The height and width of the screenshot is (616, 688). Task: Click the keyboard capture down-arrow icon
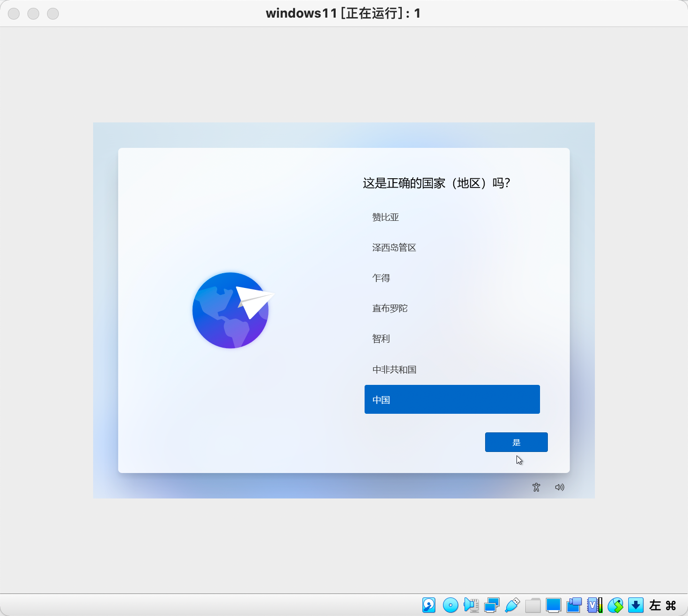click(636, 605)
